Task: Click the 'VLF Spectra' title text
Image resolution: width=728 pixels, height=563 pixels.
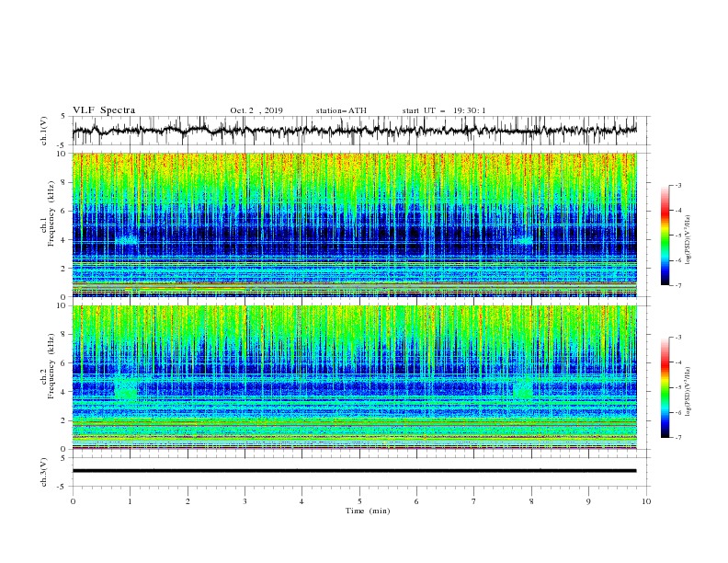Action: click(x=104, y=110)
